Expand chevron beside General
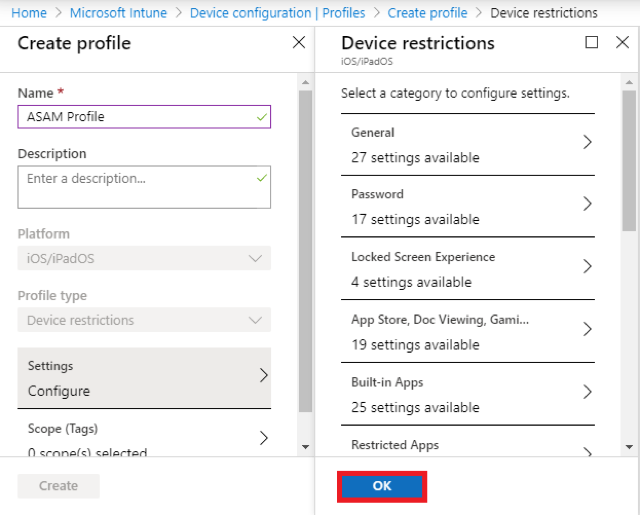640x515 pixels. (587, 142)
